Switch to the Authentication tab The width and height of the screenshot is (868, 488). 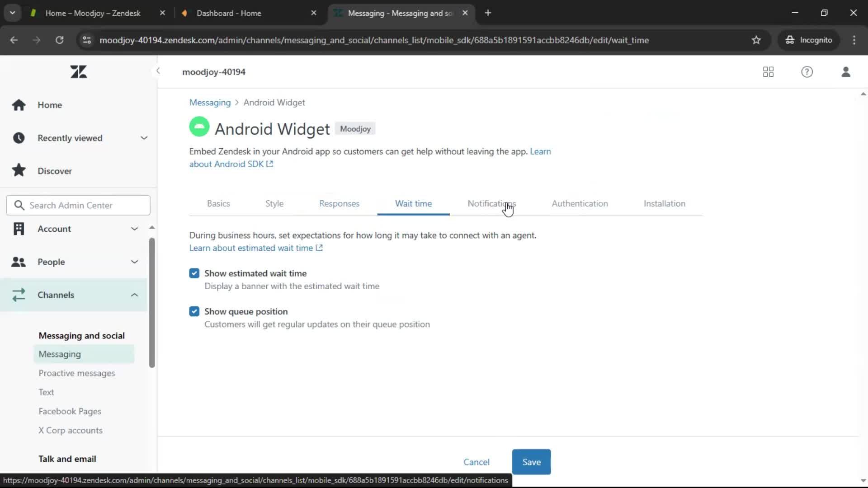580,203
